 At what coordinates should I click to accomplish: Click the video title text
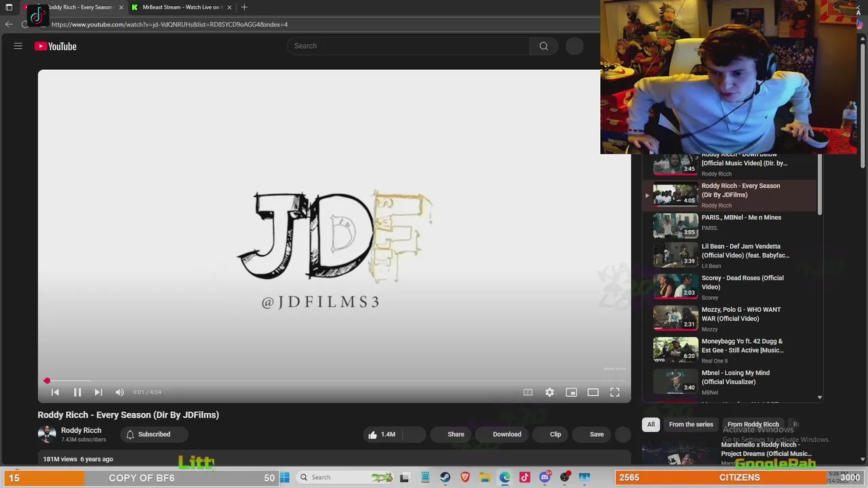tap(128, 415)
